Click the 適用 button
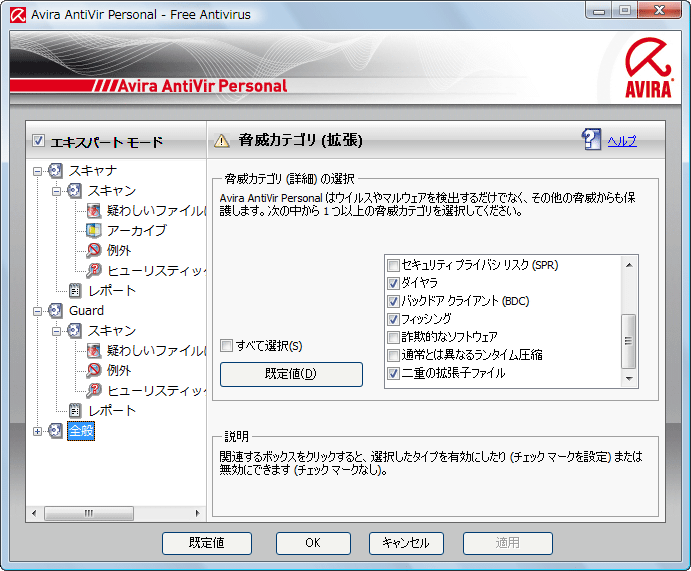This screenshot has width=691, height=571. [508, 543]
